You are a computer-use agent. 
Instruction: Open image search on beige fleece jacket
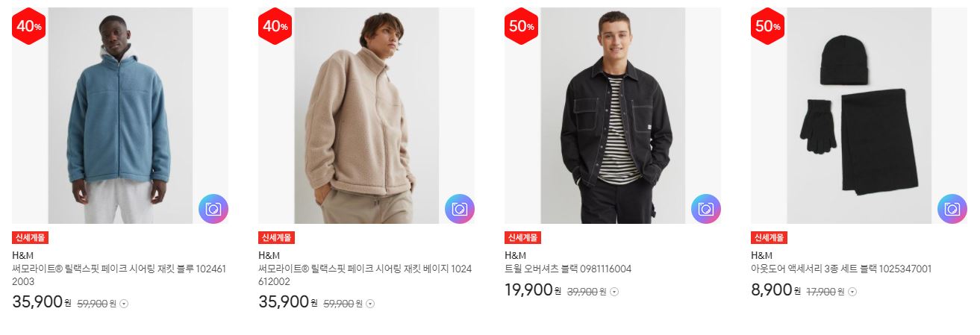click(x=460, y=209)
